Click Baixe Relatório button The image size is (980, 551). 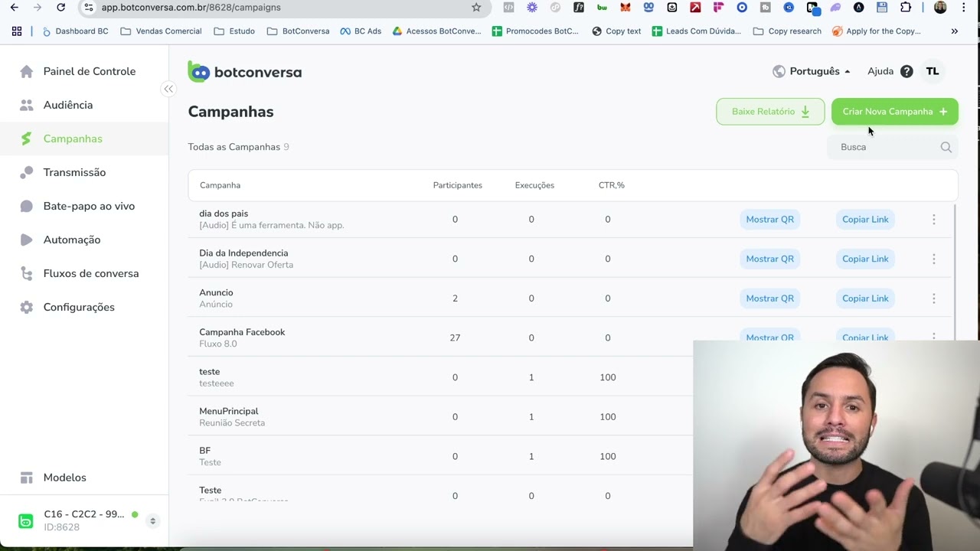(770, 112)
